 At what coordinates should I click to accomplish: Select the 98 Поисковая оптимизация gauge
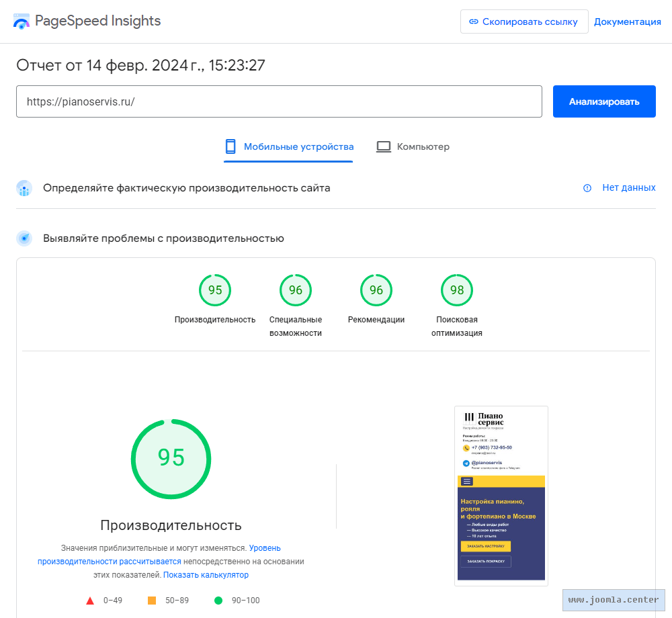point(457,290)
